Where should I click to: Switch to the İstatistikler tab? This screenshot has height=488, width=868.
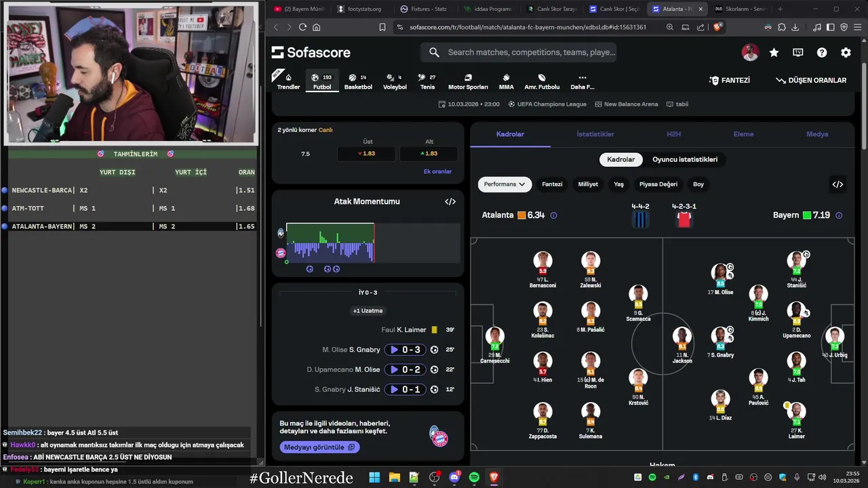tap(595, 134)
